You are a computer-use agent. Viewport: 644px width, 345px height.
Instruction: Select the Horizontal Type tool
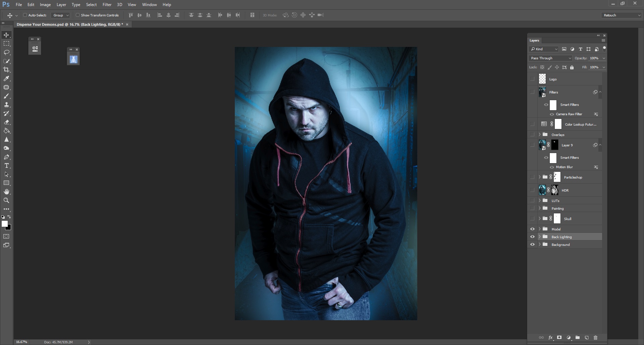(x=7, y=165)
